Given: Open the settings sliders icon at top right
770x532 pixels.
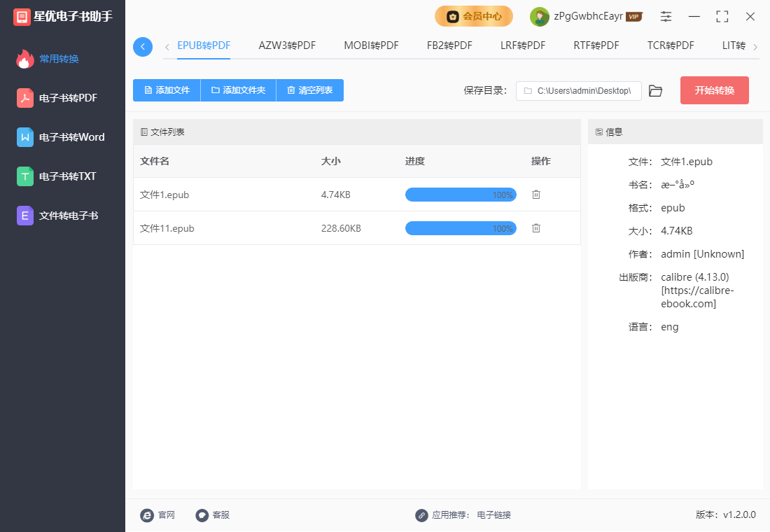Looking at the screenshot, I should click(x=666, y=16).
